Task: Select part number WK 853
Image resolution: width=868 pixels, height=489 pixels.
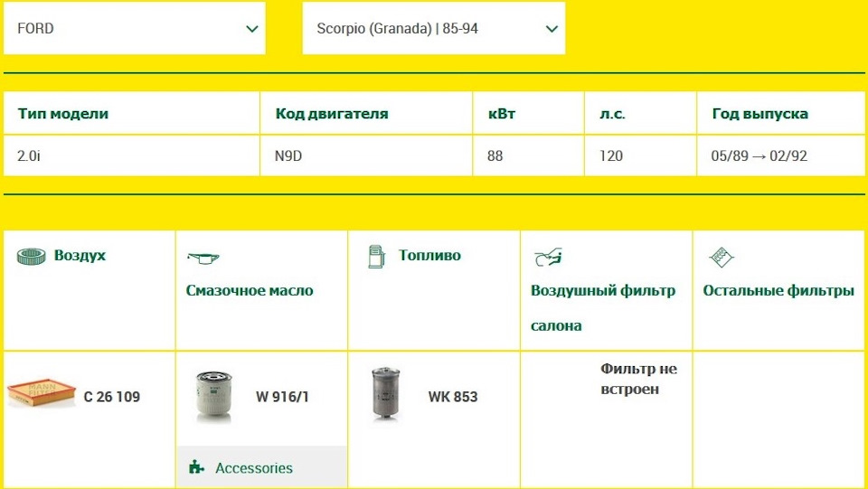Action: 453,397
